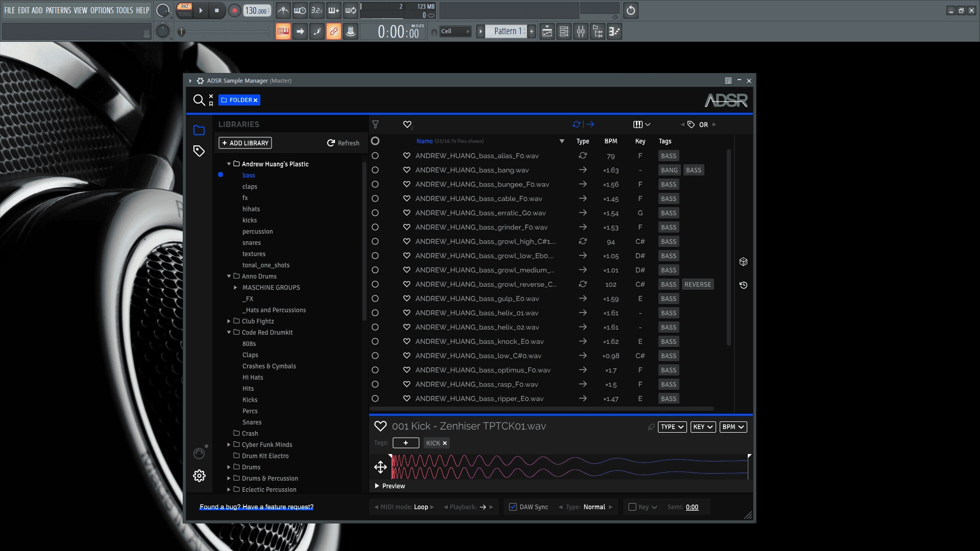Open FL Studio PATTERNS menu
The height and width of the screenshot is (551, 980).
58,10
